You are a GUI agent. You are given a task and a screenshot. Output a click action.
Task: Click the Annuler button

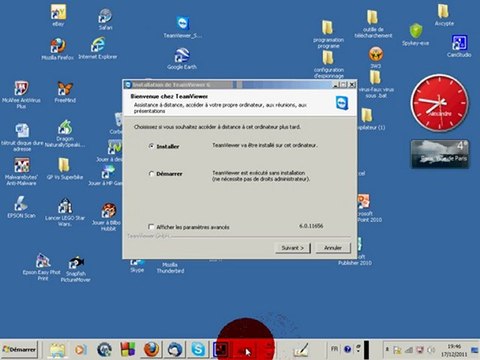(x=333, y=248)
